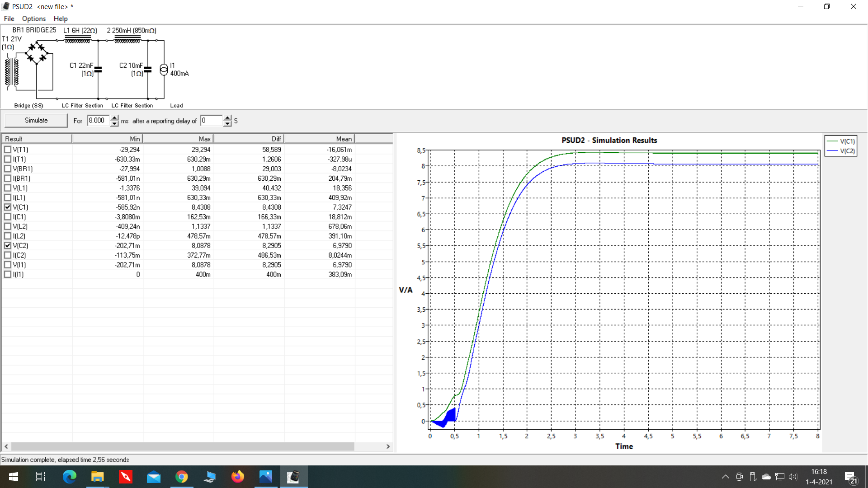
Task: Click the Mean column header
Action: (319, 139)
